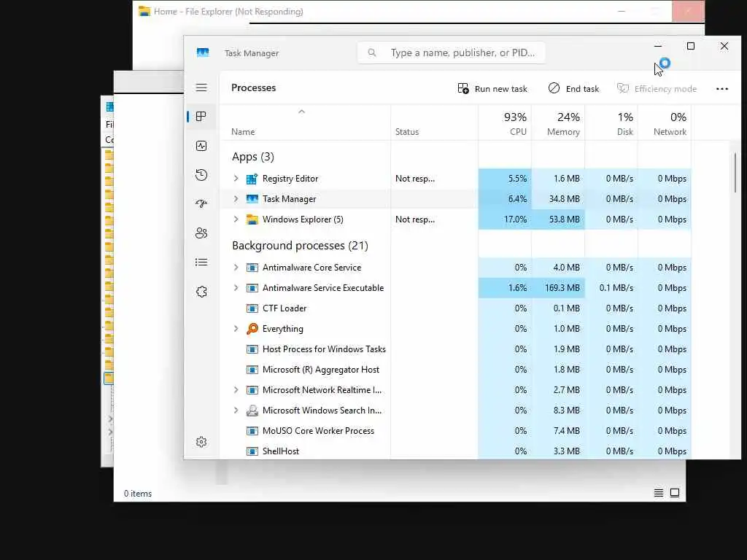747x560 pixels.
Task: Click Registry Editor Not responding status
Action: tap(415, 179)
